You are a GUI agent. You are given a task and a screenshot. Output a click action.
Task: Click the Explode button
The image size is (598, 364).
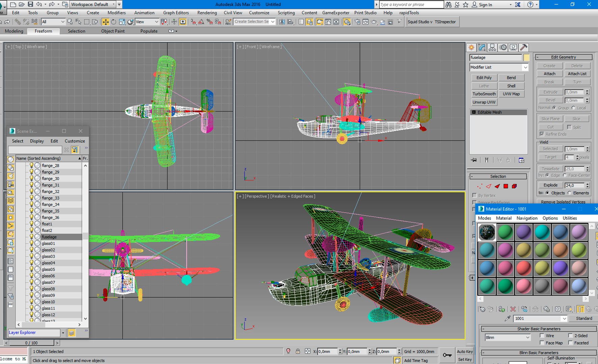[x=550, y=185]
